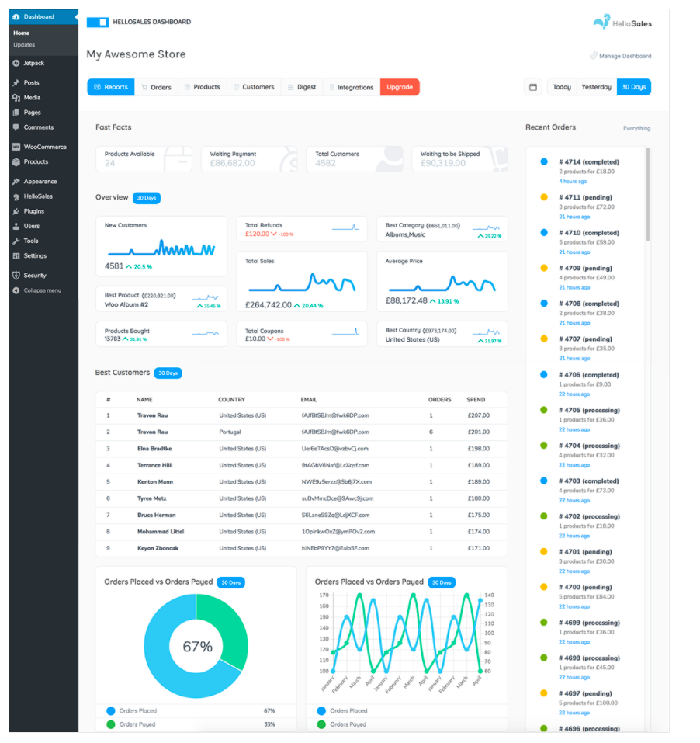Open Updates under the Dashboard menu
The image size is (700, 743).
24,45
